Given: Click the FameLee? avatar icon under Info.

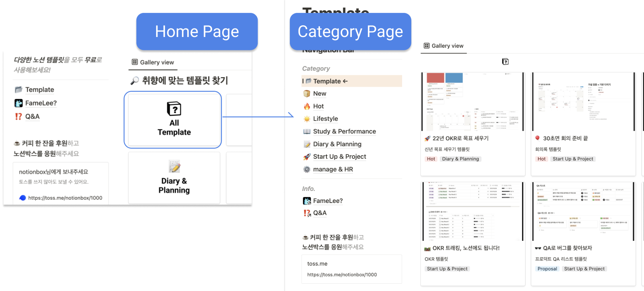Looking at the screenshot, I should tap(307, 201).
